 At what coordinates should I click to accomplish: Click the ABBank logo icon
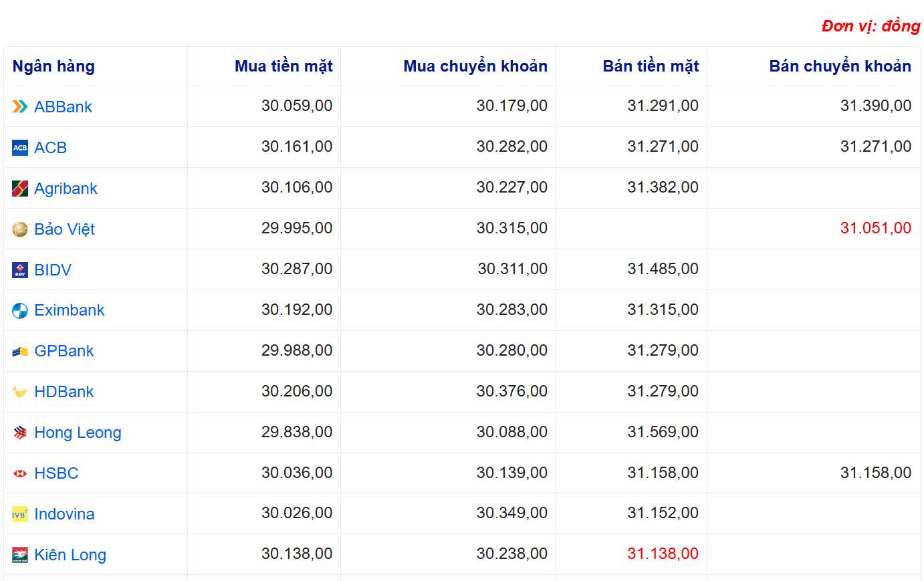point(20,107)
